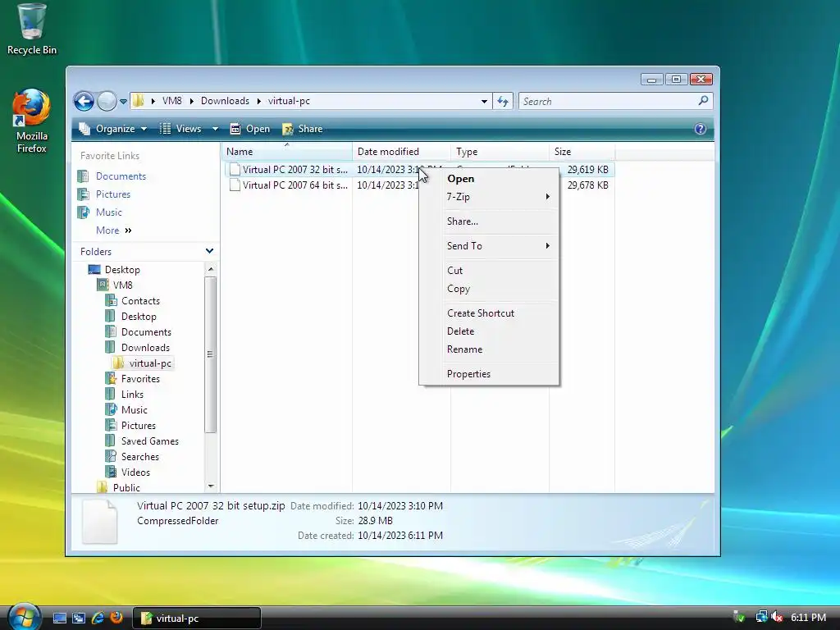840x630 pixels.
Task: Select Create Shortcut menu entry
Action: point(489,313)
